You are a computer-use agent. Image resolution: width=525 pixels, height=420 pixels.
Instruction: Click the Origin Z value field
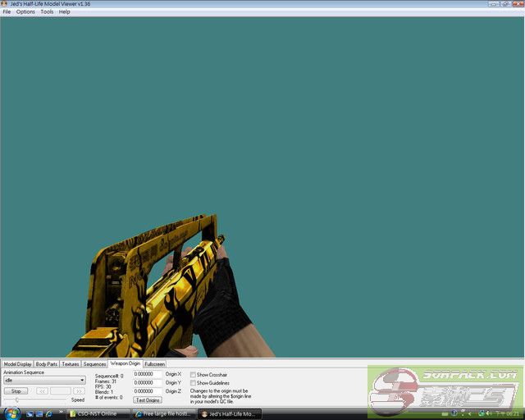(x=148, y=391)
